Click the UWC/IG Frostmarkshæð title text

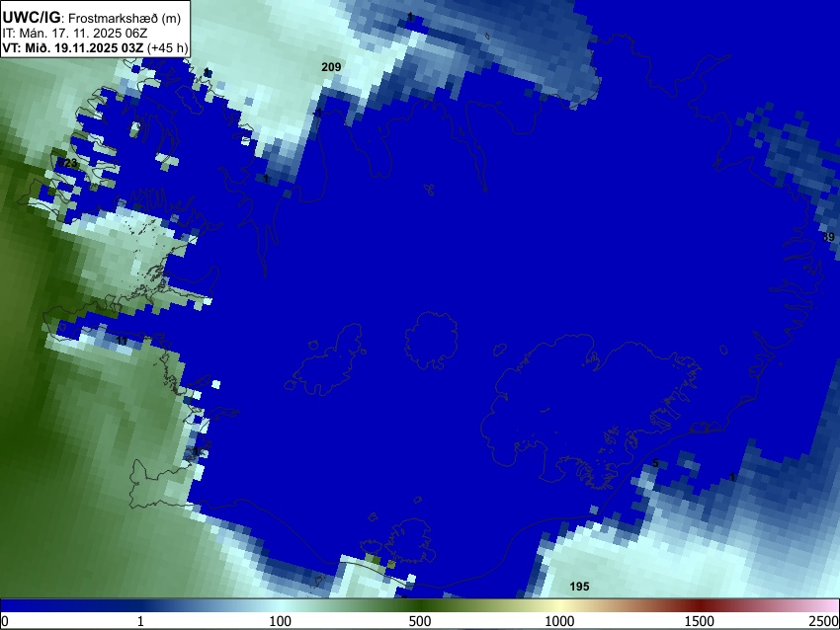[x=92, y=18]
